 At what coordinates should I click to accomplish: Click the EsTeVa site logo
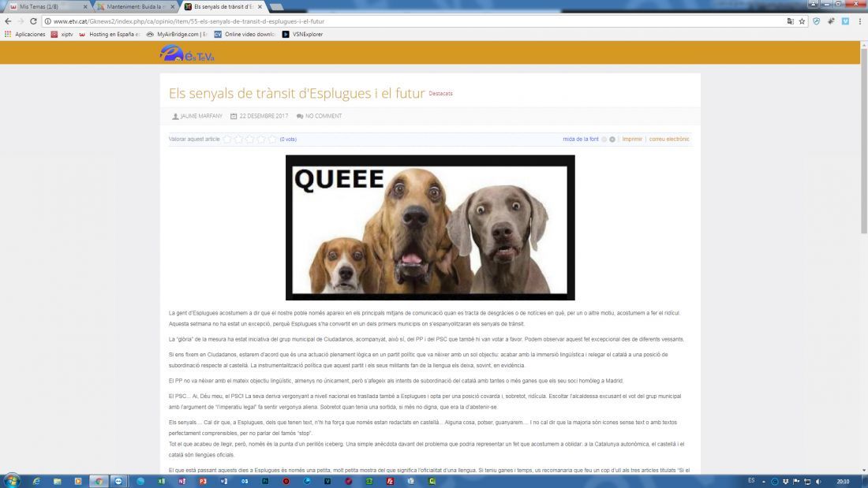coord(187,53)
